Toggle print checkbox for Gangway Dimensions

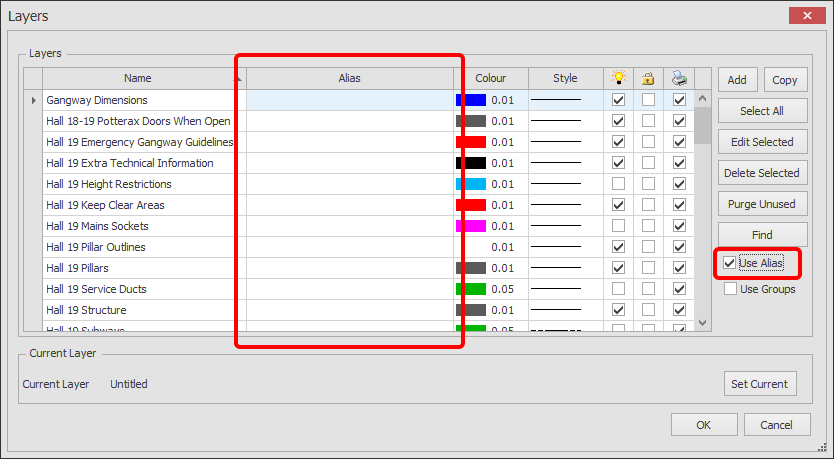pyautogui.click(x=679, y=100)
